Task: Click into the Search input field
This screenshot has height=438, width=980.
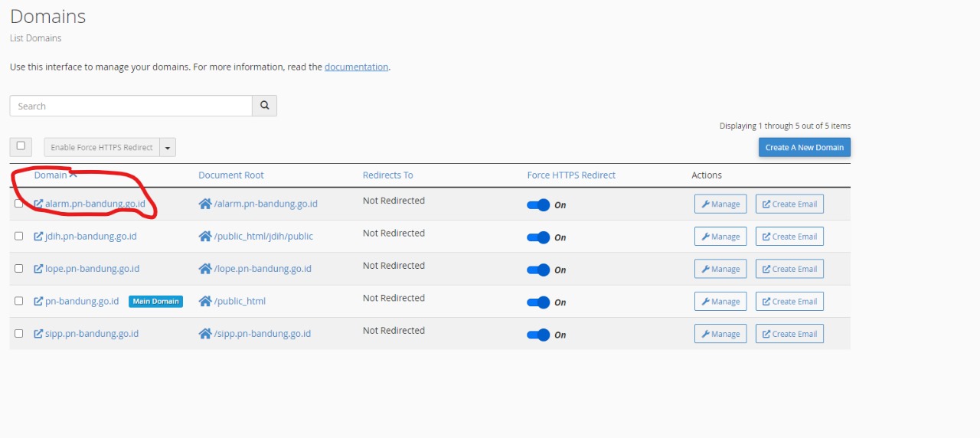Action: click(131, 106)
